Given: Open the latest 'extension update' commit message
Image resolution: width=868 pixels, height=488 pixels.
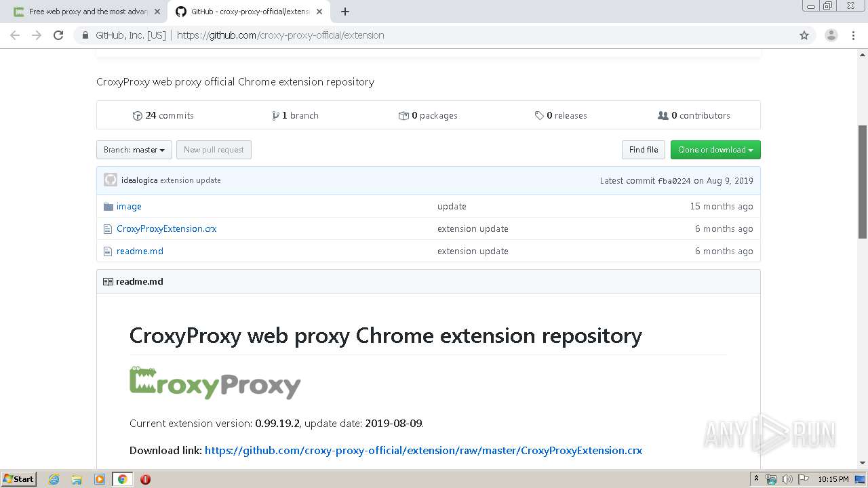Looking at the screenshot, I should 191,180.
